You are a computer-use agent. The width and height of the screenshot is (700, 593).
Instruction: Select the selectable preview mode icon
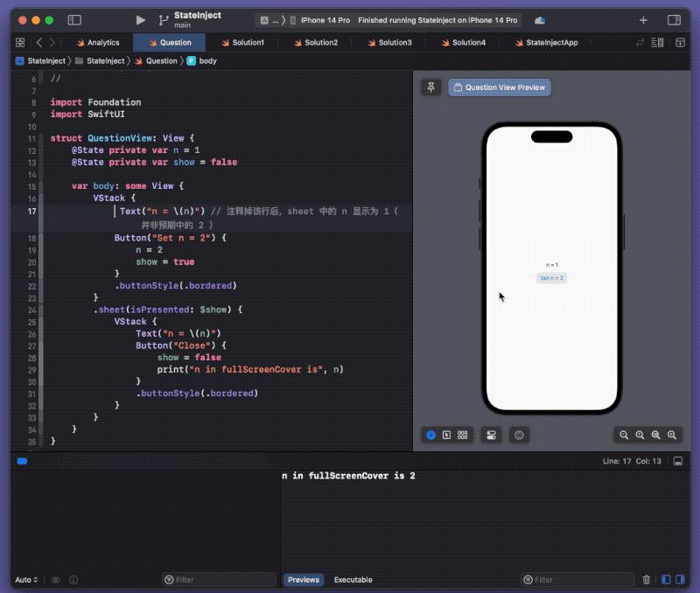(446, 435)
